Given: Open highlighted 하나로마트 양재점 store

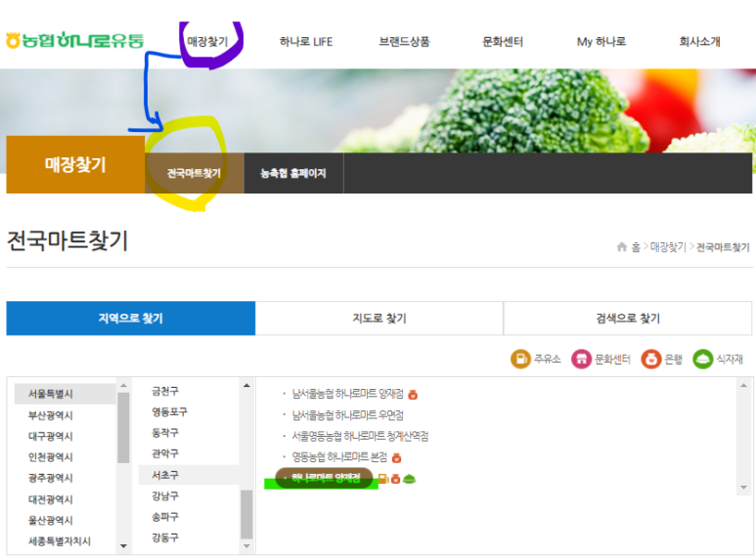Looking at the screenshot, I should pyautogui.click(x=326, y=478).
